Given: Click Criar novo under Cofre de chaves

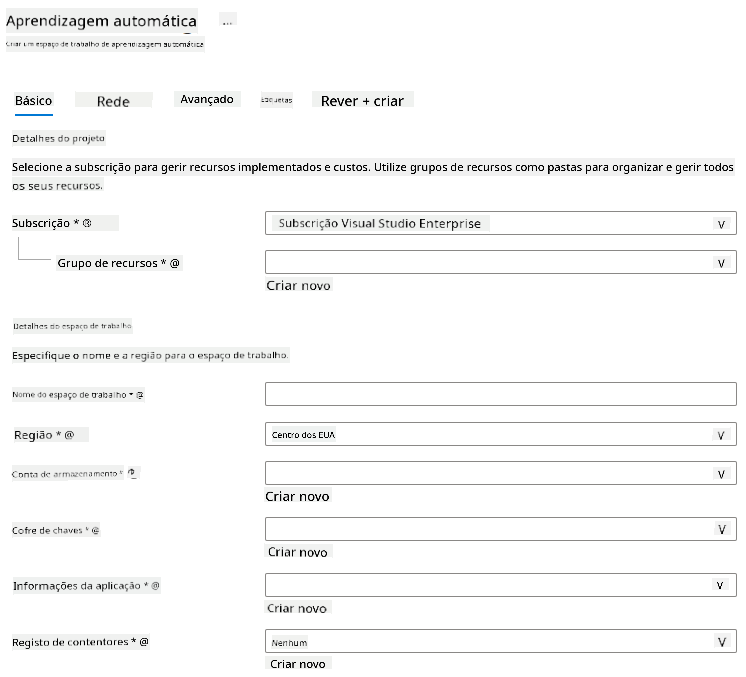Looking at the screenshot, I should 298,552.
